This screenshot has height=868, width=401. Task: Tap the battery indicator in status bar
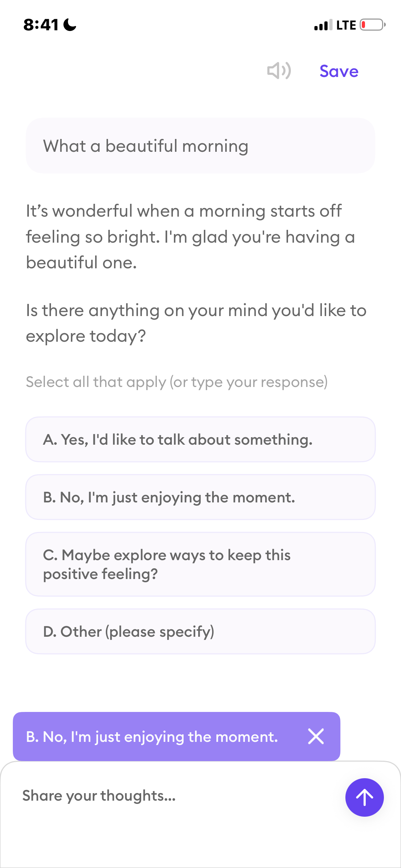(372, 25)
